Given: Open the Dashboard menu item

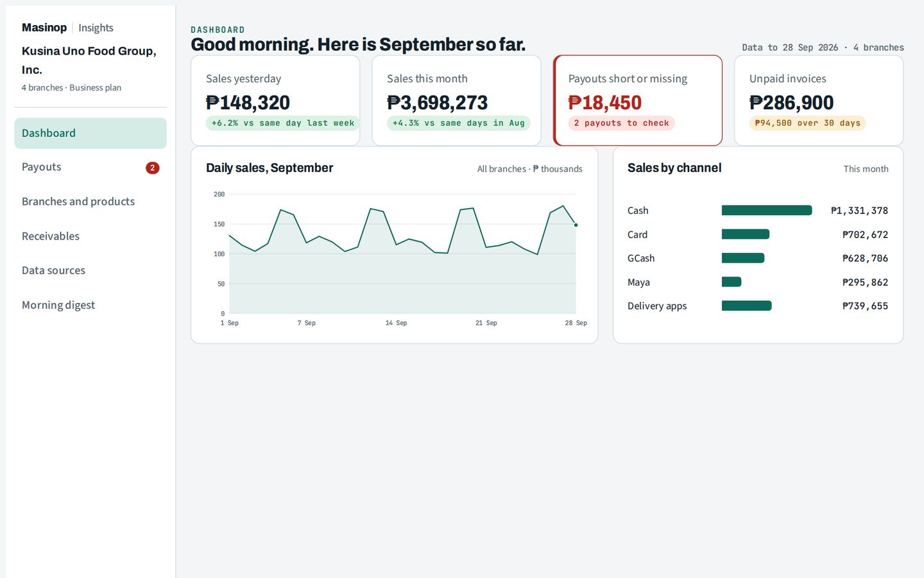Looking at the screenshot, I should click(90, 133).
